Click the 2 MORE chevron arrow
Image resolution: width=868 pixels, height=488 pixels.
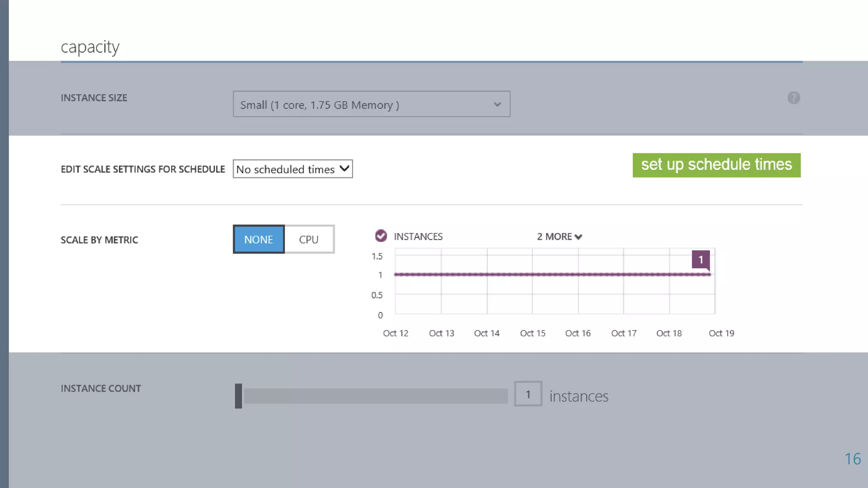[x=579, y=237]
